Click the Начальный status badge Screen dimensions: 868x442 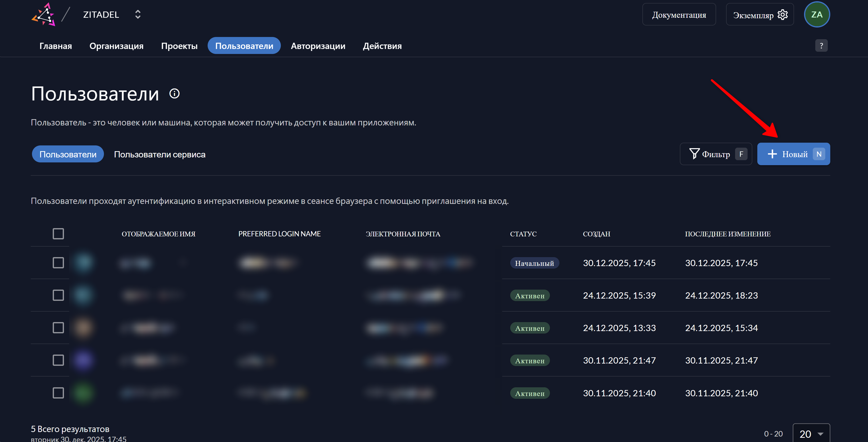point(534,263)
